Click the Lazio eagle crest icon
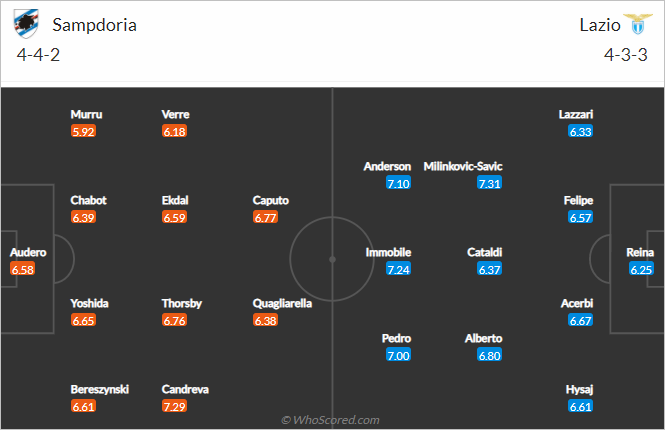This screenshot has height=430, width=665. [x=634, y=25]
